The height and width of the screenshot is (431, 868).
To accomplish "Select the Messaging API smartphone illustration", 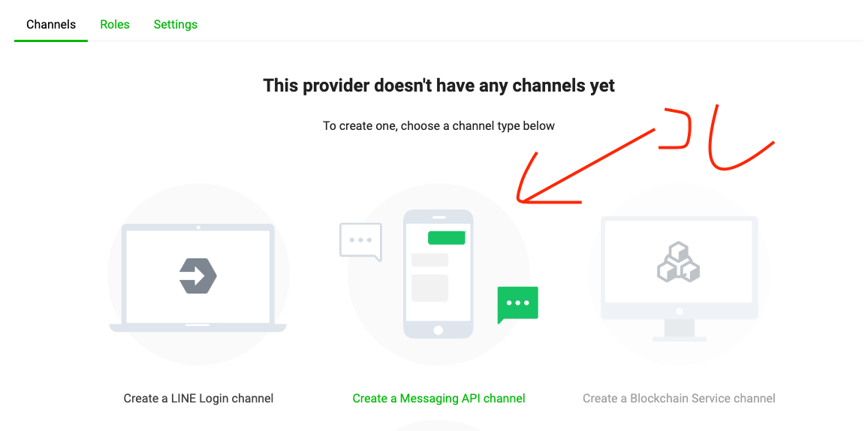I will [x=439, y=274].
